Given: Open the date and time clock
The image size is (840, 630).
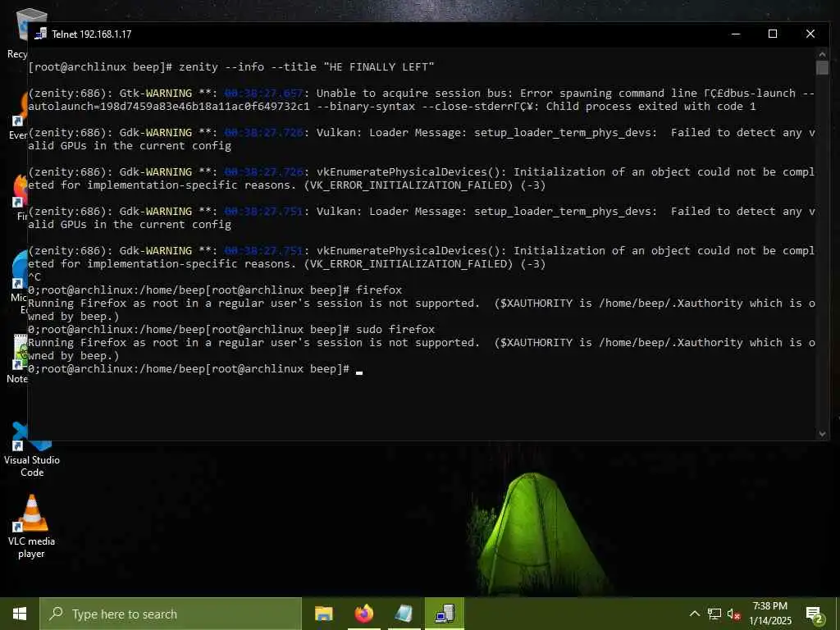Looking at the screenshot, I should tap(769, 614).
